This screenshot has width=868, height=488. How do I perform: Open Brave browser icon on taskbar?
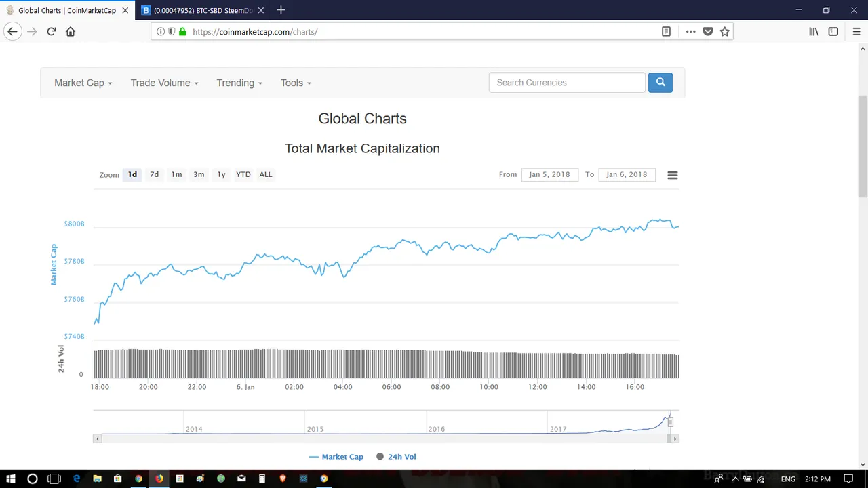(283, 479)
